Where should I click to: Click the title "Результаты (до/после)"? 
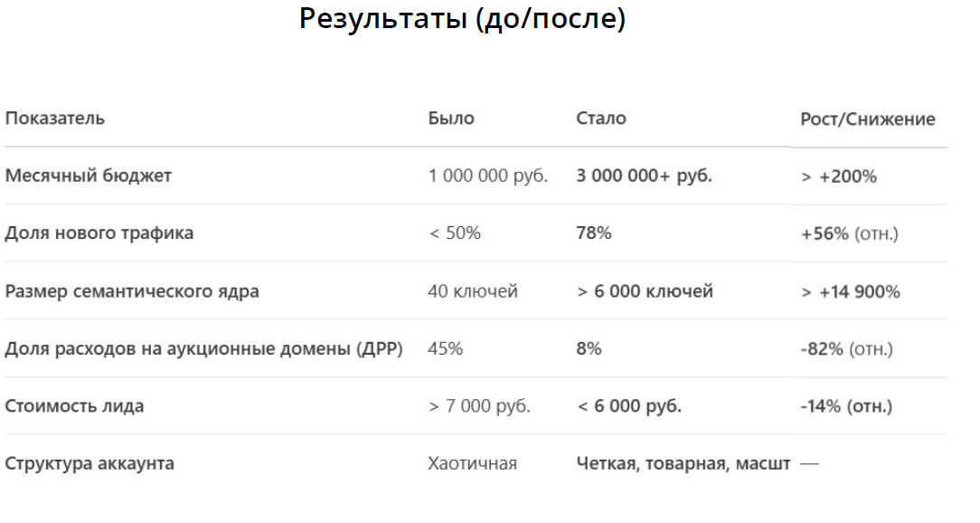point(462,20)
